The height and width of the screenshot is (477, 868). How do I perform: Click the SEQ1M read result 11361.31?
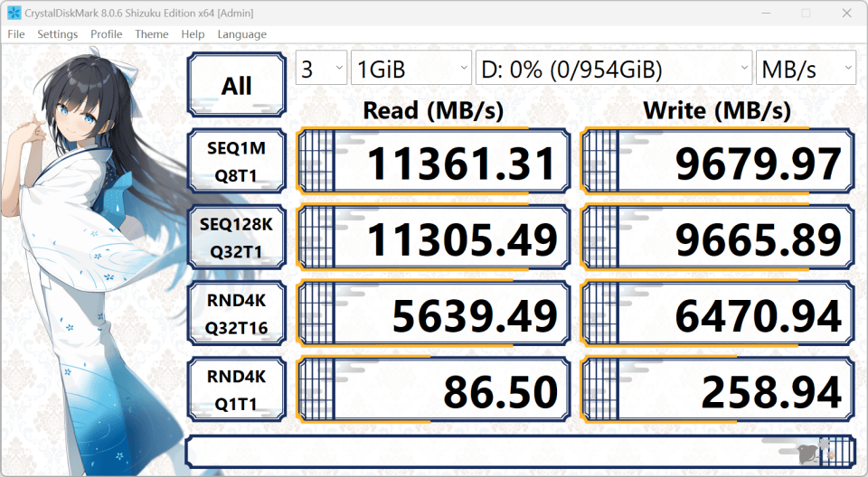(433, 161)
